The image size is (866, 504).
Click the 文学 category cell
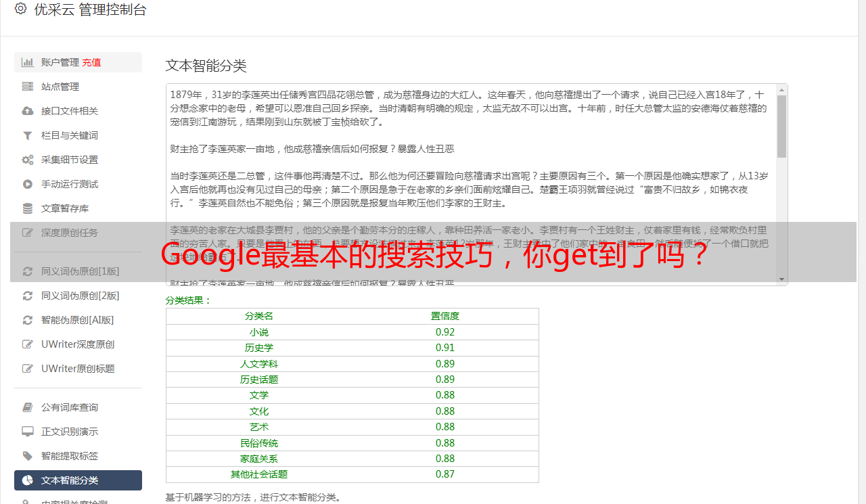(x=259, y=395)
